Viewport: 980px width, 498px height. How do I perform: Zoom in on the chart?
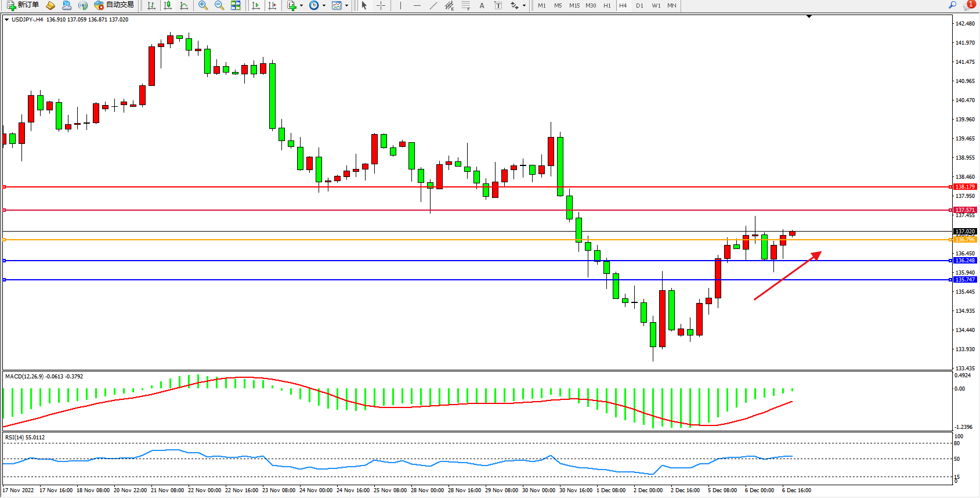(203, 5)
